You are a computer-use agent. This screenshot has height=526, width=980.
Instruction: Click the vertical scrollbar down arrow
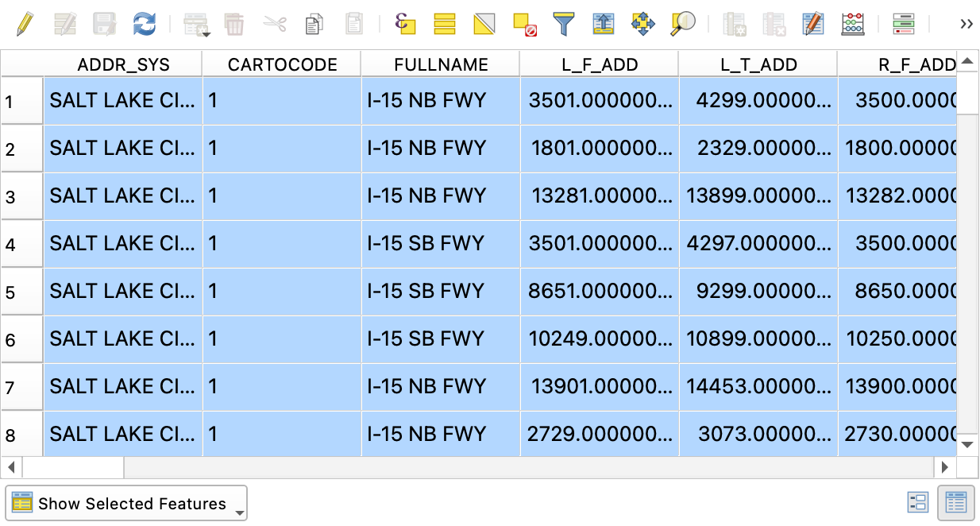(967, 445)
